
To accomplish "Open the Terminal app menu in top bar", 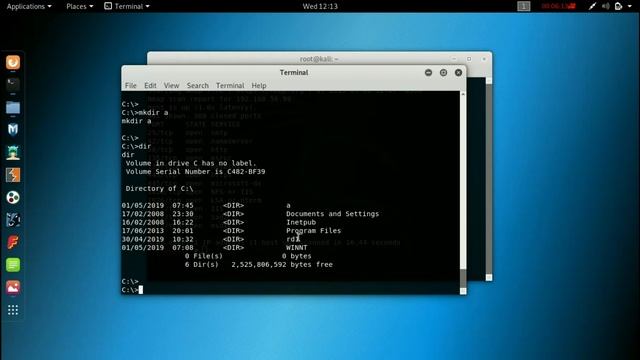I will pos(127,6).
